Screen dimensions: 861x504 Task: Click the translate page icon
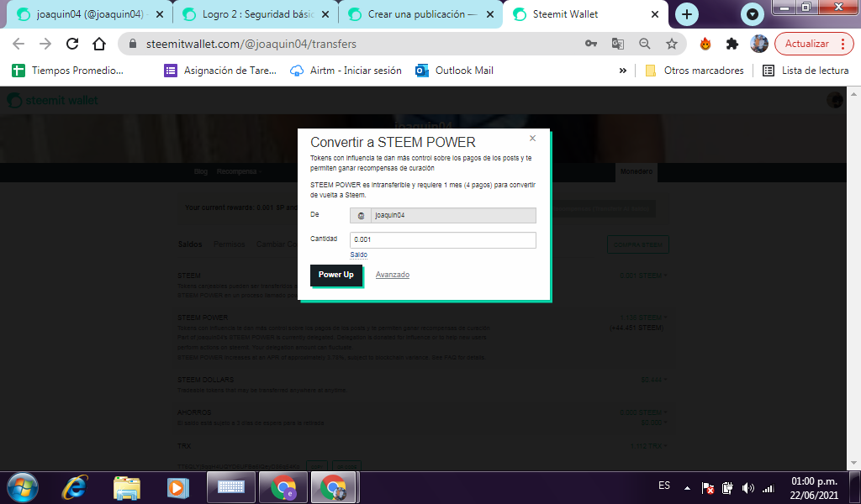coord(618,44)
